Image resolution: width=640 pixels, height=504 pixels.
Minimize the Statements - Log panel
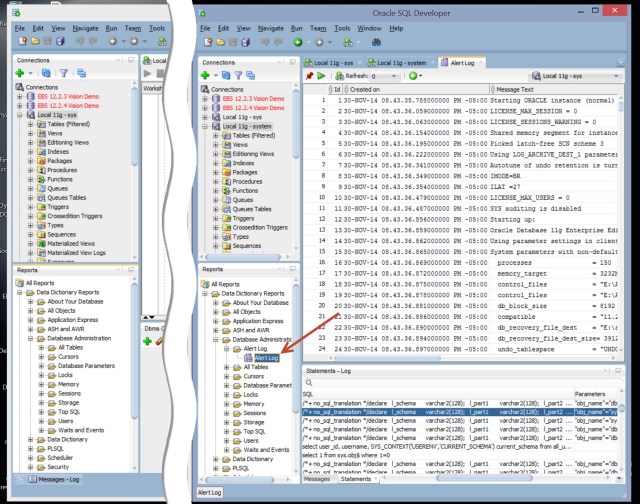[618, 371]
